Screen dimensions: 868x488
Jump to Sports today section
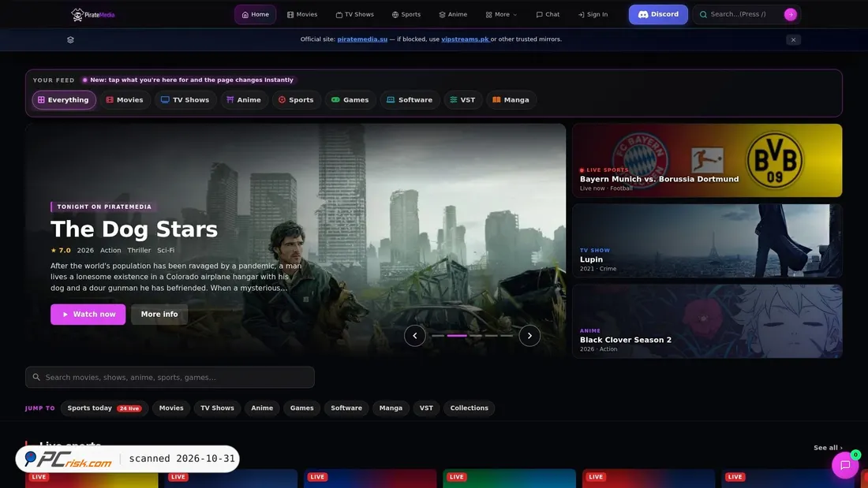click(x=104, y=408)
